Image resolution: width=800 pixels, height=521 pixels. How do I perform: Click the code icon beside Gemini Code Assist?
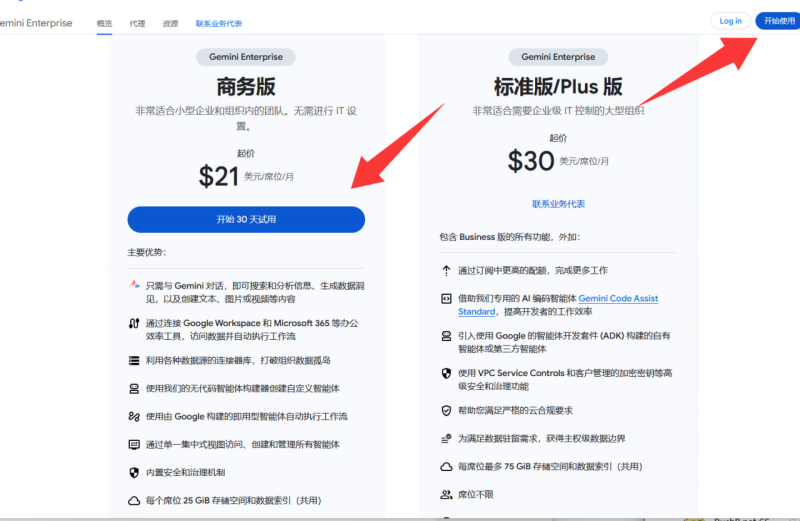(x=446, y=299)
